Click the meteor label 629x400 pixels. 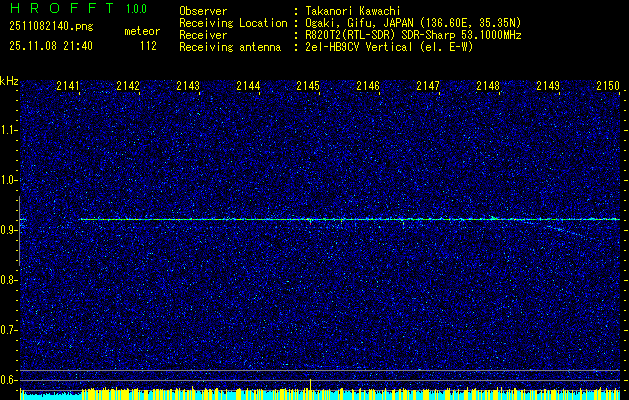coord(142,31)
